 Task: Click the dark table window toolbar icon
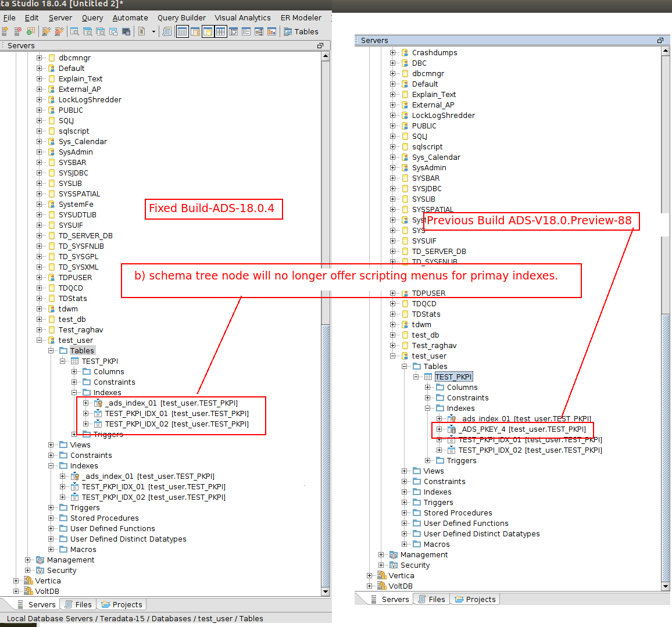point(126,31)
